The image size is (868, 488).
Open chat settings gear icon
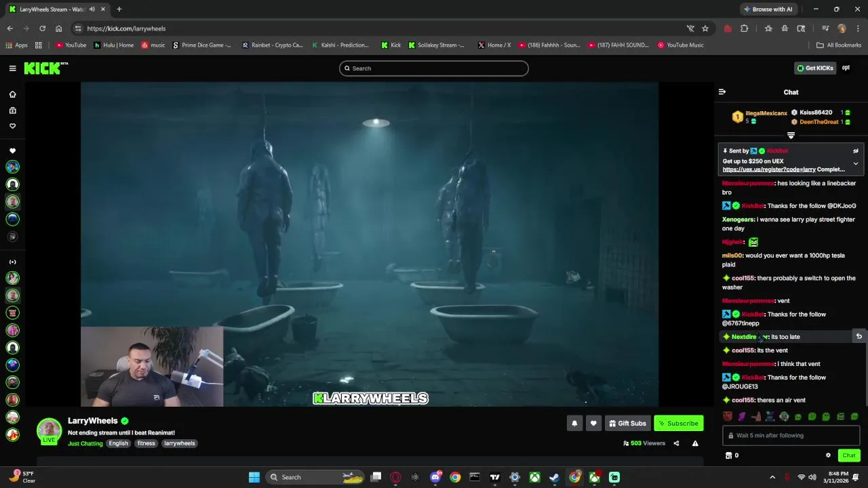(828, 455)
